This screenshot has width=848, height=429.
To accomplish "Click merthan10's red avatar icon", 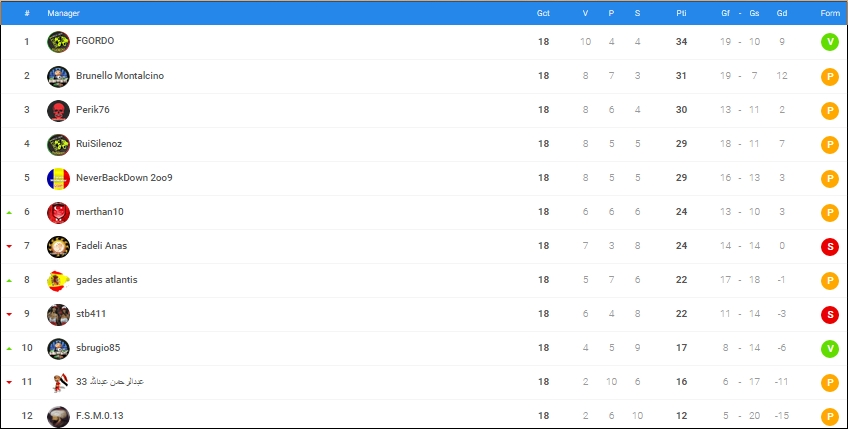I will [58, 212].
